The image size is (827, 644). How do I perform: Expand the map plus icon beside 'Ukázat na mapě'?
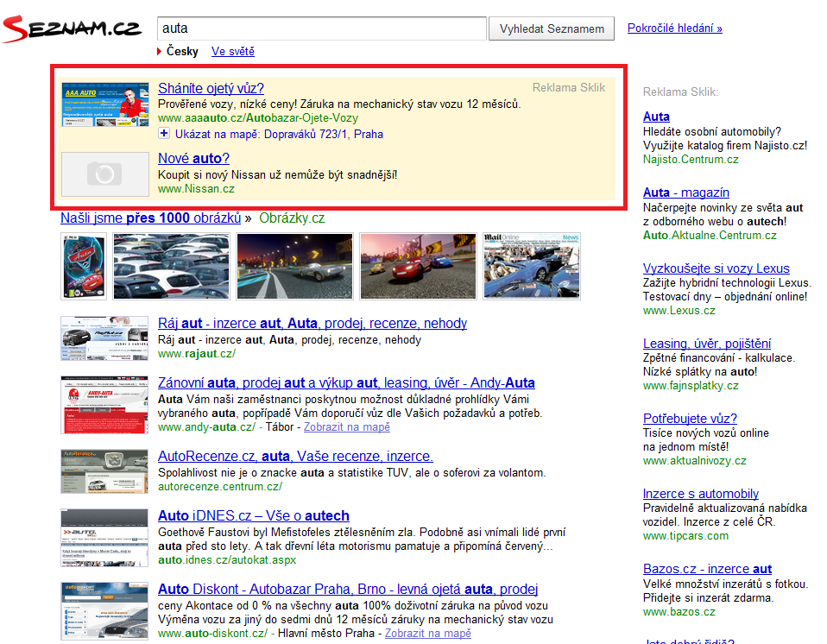click(x=164, y=134)
